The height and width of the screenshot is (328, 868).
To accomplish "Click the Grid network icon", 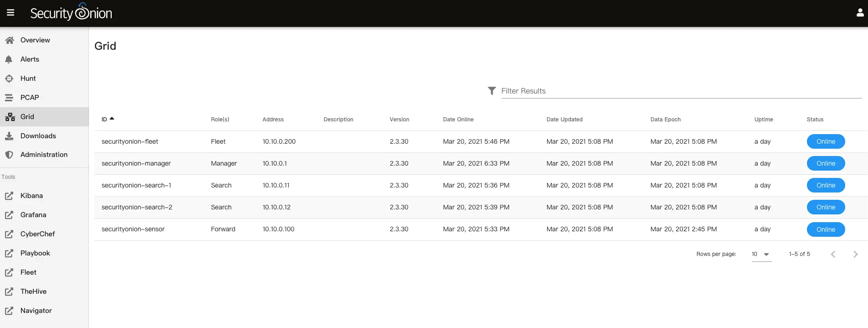I will click(x=10, y=117).
